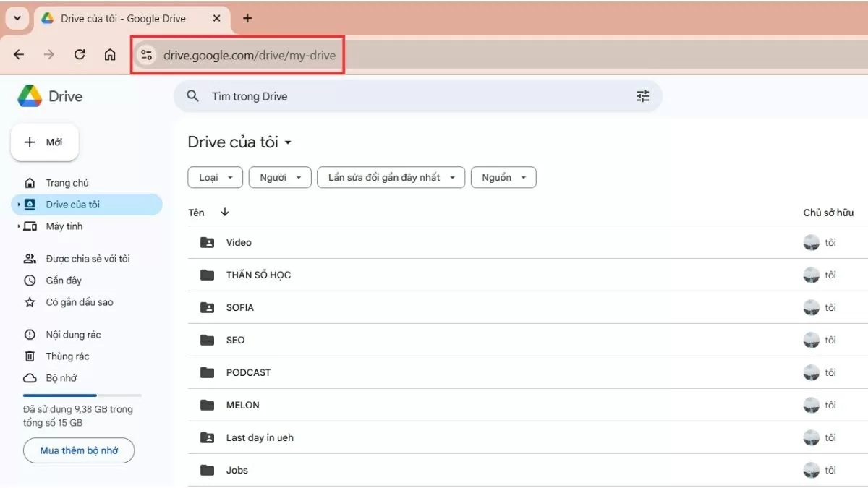Go to browser home page icon

click(110, 55)
